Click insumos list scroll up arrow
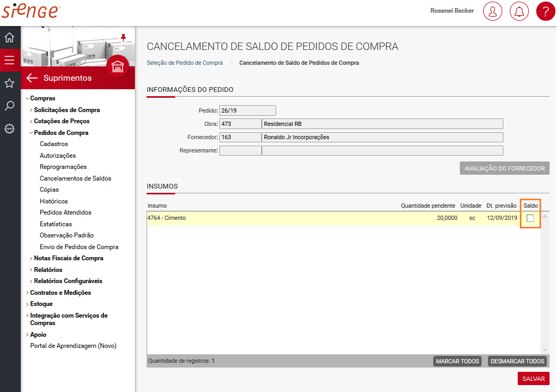Viewport: 557px width, 392px height. click(x=545, y=216)
